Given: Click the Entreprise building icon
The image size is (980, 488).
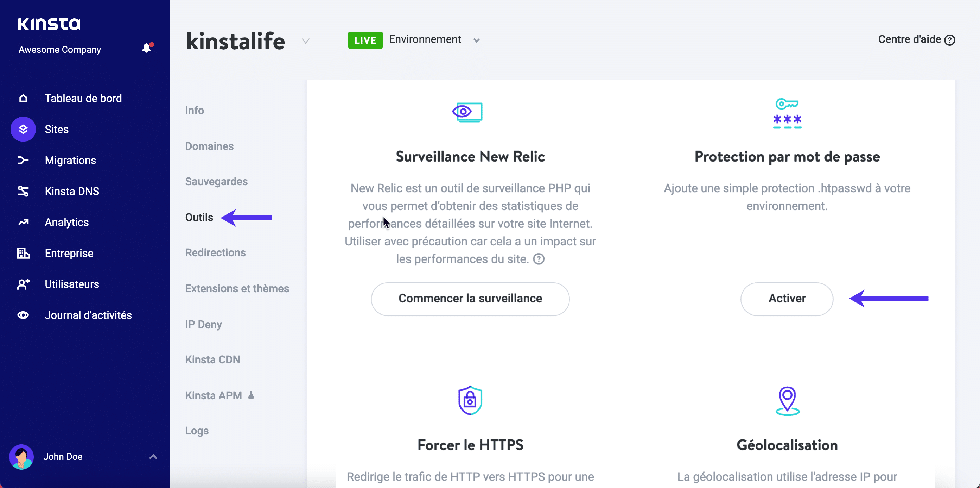Looking at the screenshot, I should [23, 253].
